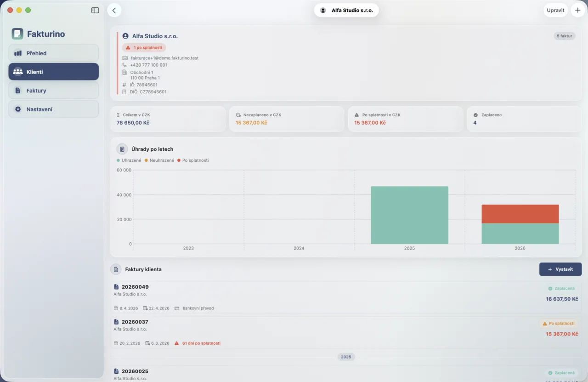Click the Přehled bar chart icon
Image resolution: width=588 pixels, height=382 pixels.
click(18, 53)
